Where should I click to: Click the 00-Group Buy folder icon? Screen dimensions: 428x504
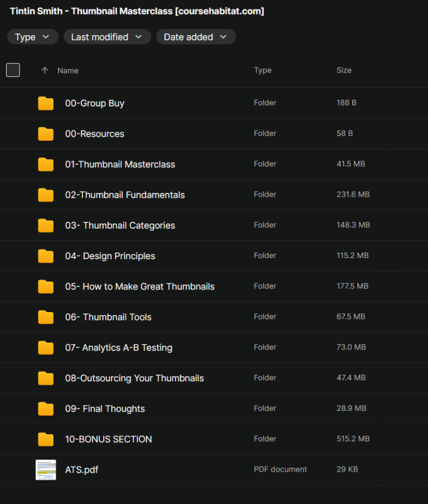point(46,103)
